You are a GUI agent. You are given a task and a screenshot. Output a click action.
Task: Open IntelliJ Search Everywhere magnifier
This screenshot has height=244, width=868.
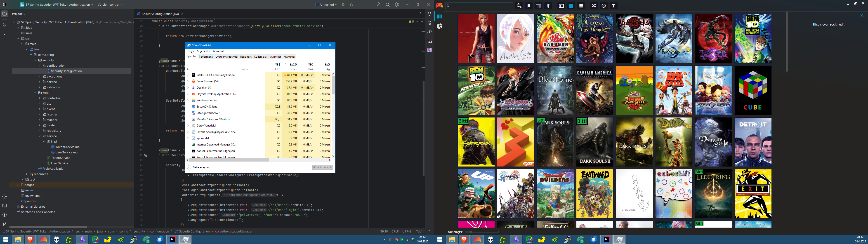388,5
